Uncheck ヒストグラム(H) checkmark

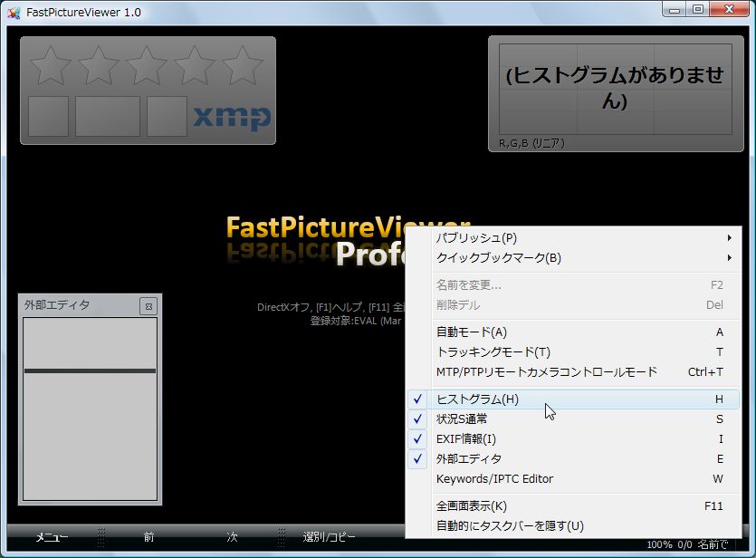417,399
